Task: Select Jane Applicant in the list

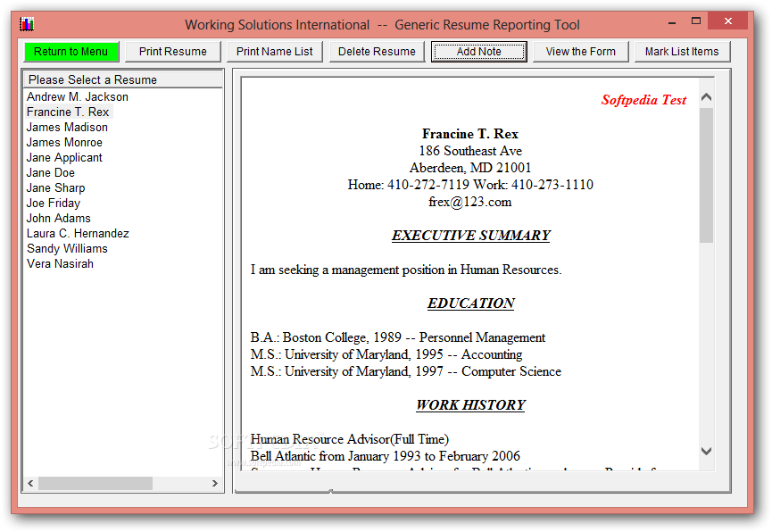Action: point(64,158)
